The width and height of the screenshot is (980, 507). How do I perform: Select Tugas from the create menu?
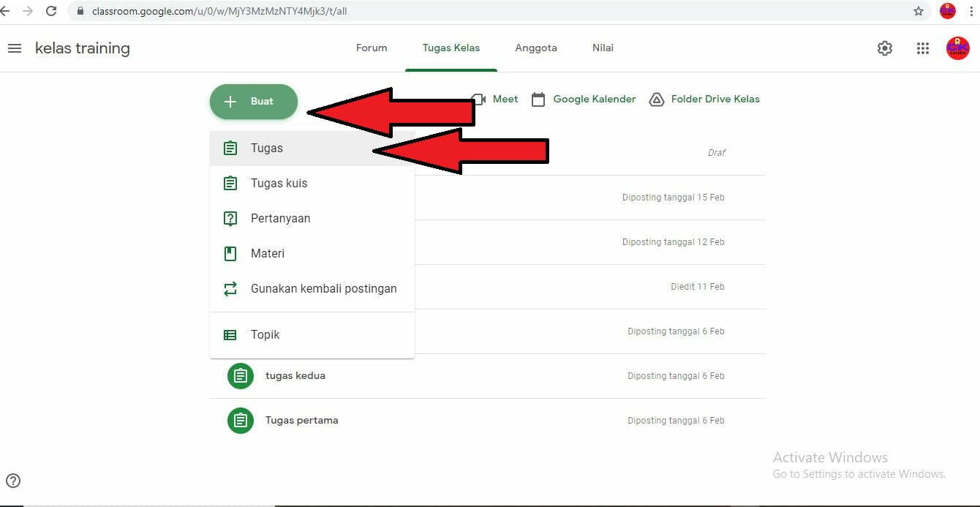267,149
